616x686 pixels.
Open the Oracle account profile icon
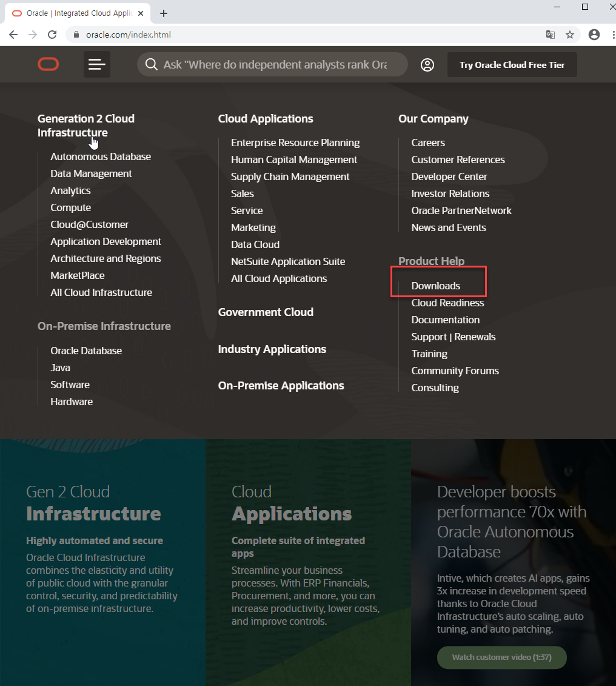click(x=427, y=65)
